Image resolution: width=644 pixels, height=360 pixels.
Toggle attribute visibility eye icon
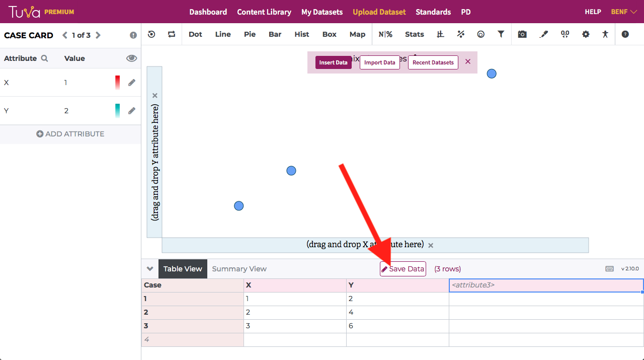pos(132,58)
